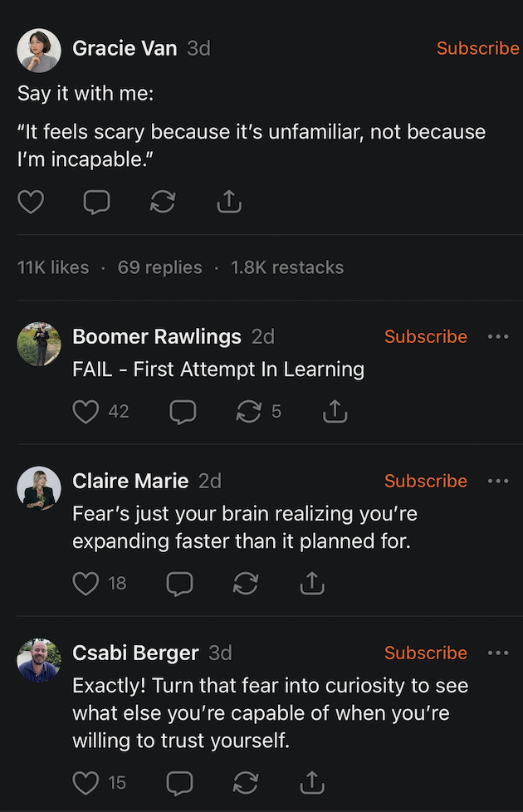The image size is (523, 812).
Task: Restack Boomer Rawlings' comment
Action: [249, 411]
